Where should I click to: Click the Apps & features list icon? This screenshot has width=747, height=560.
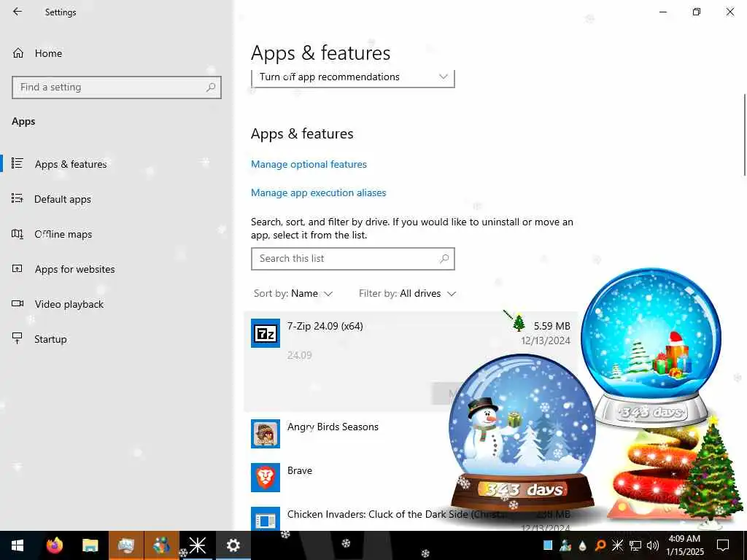click(x=18, y=163)
